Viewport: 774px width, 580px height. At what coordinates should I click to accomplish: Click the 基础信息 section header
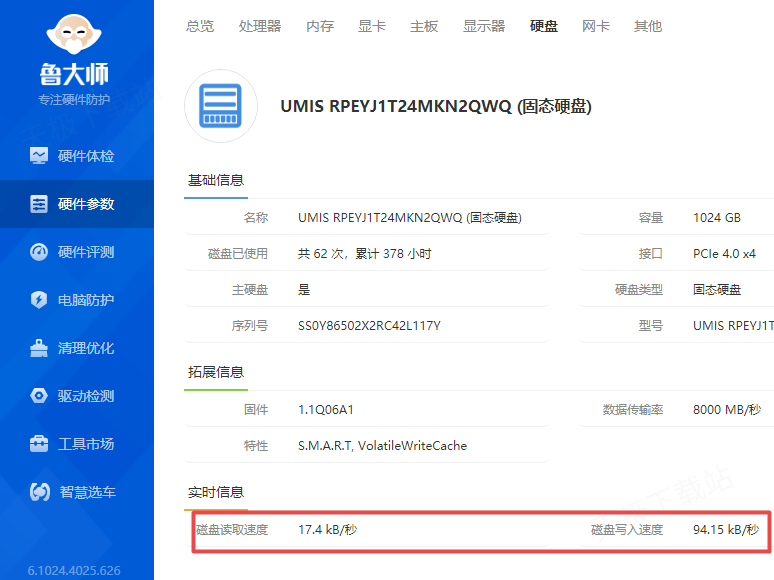(216, 180)
